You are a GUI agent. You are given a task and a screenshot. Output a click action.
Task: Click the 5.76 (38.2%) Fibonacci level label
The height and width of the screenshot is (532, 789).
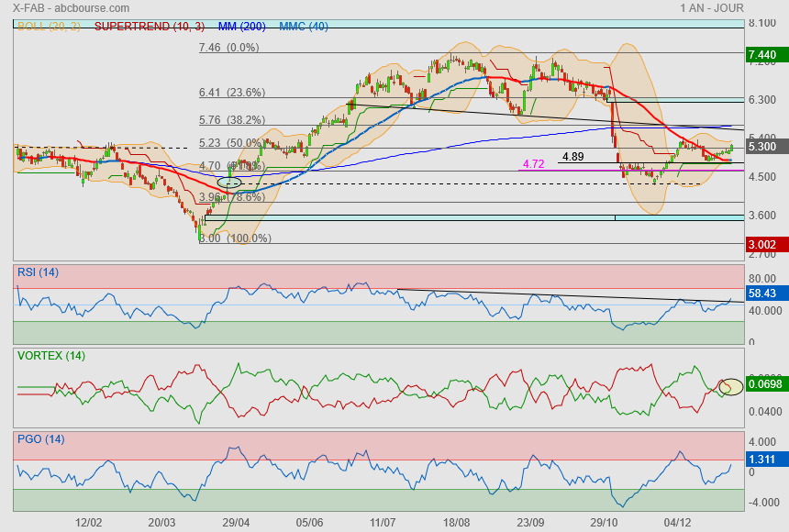[232, 120]
